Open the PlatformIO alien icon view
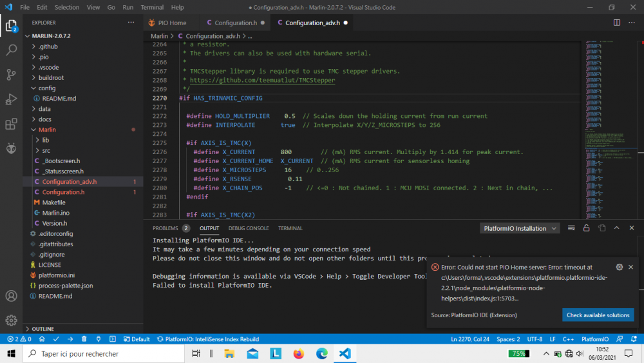This screenshot has height=363, width=644. (x=11, y=148)
